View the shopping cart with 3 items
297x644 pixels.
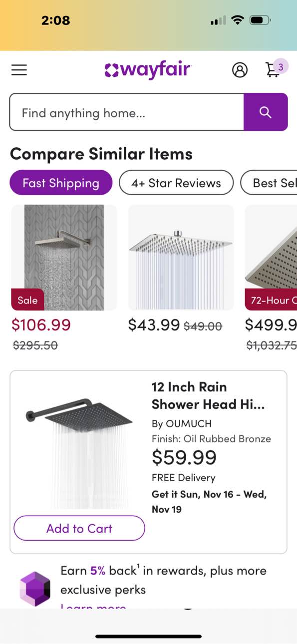(x=272, y=70)
